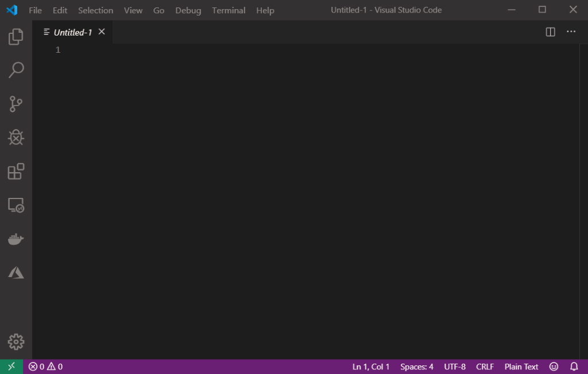This screenshot has width=588, height=374.
Task: Send feedback using the smiley icon
Action: tap(554, 366)
